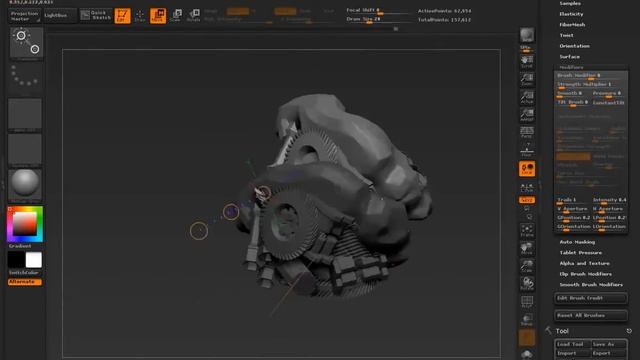Click the SwitchColor button
The image size is (640, 360).
[x=24, y=273]
